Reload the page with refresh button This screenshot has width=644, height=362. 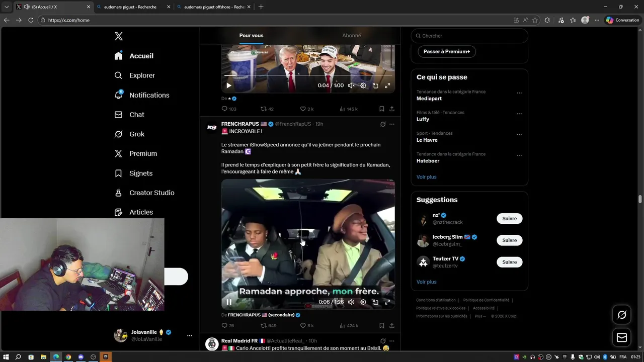[31, 20]
